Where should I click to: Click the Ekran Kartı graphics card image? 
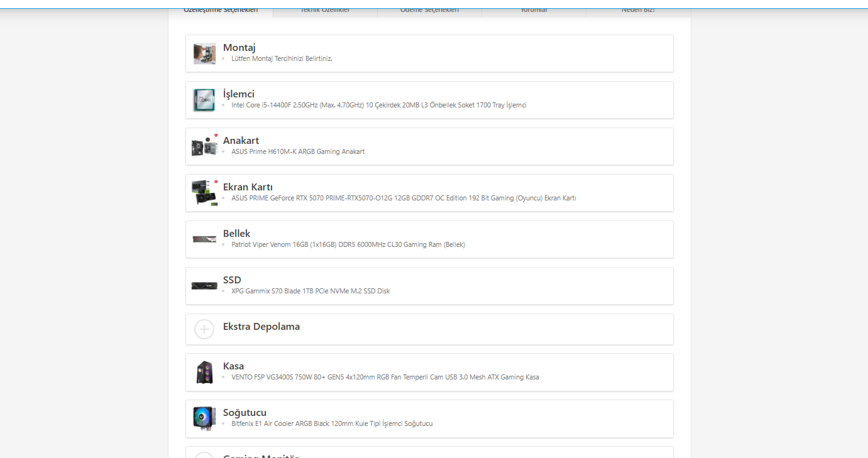[204, 193]
